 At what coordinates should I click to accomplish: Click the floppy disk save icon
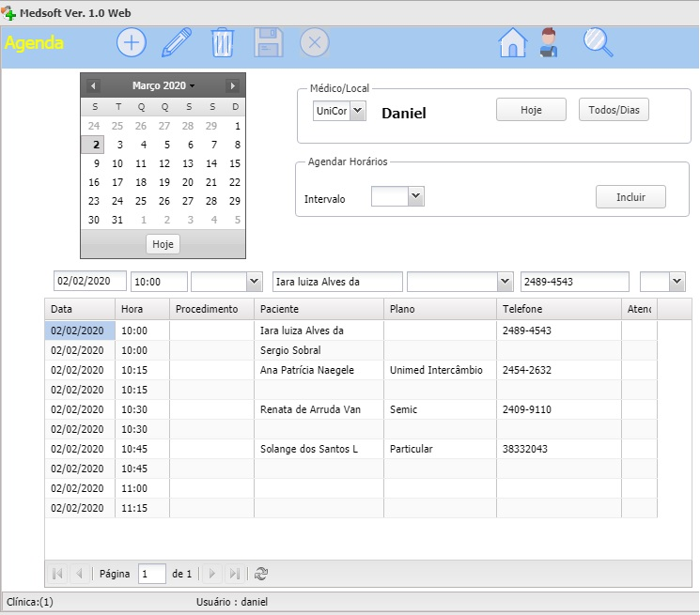pyautogui.click(x=269, y=43)
